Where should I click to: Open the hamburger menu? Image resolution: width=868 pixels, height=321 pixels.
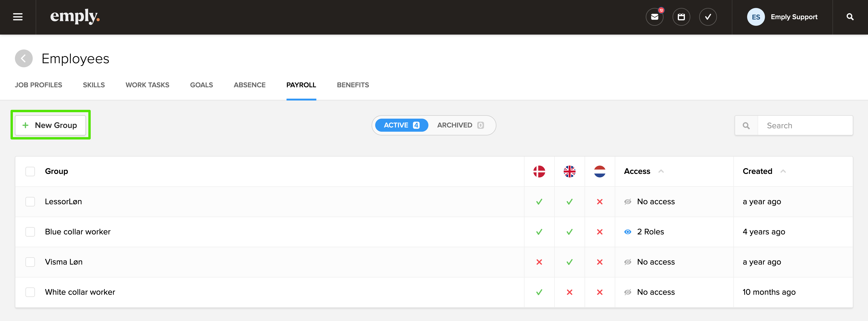[x=17, y=17]
